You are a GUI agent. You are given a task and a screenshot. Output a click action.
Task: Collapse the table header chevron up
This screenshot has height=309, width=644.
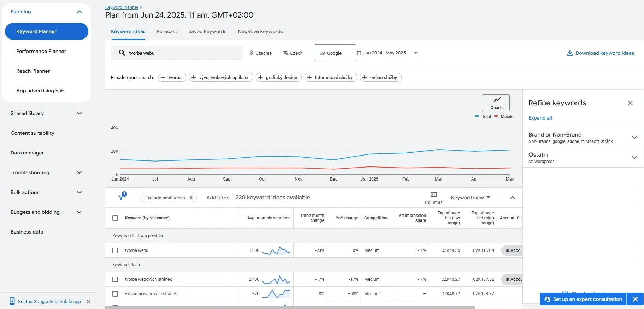(x=513, y=198)
